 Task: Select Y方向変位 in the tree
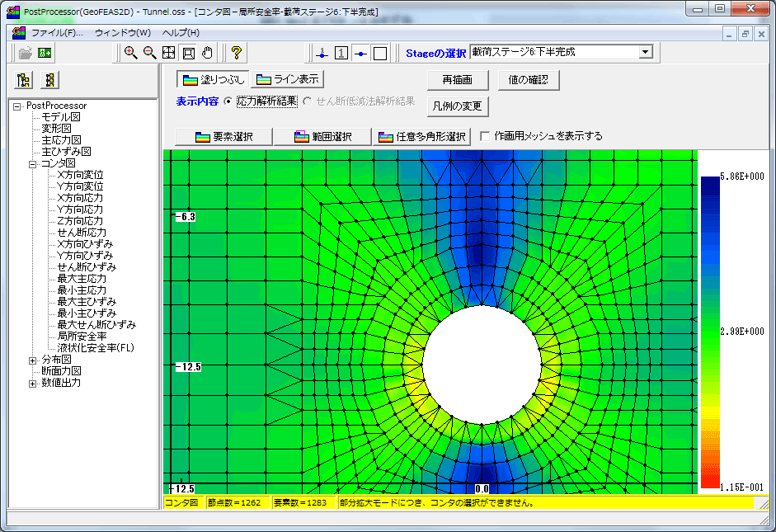[x=80, y=186]
